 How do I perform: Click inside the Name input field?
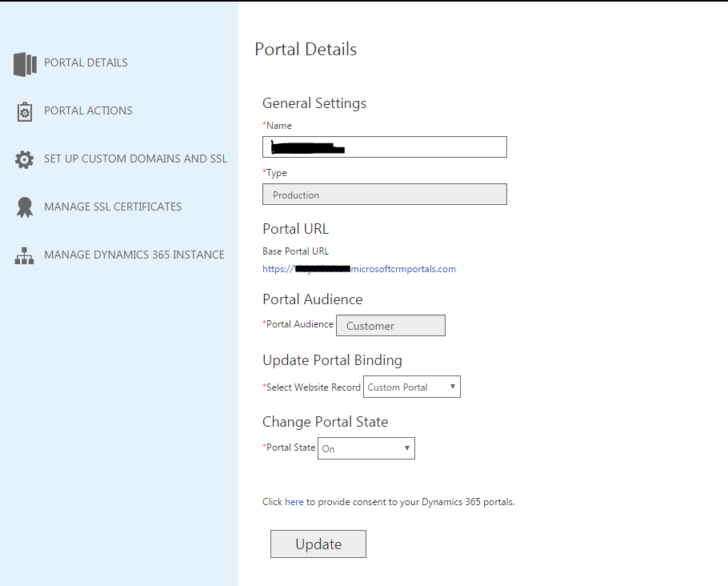tap(384, 146)
